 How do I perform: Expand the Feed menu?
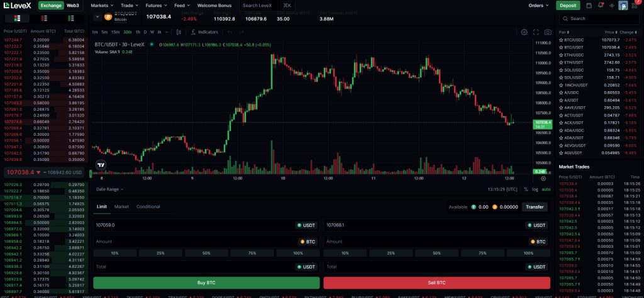(x=182, y=5)
